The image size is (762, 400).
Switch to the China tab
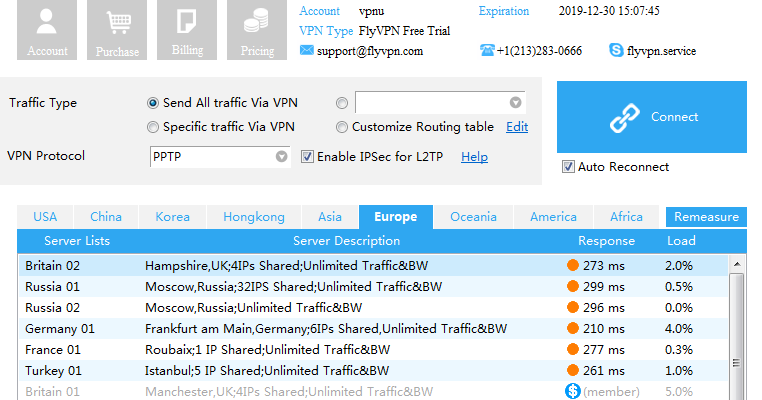click(x=106, y=217)
